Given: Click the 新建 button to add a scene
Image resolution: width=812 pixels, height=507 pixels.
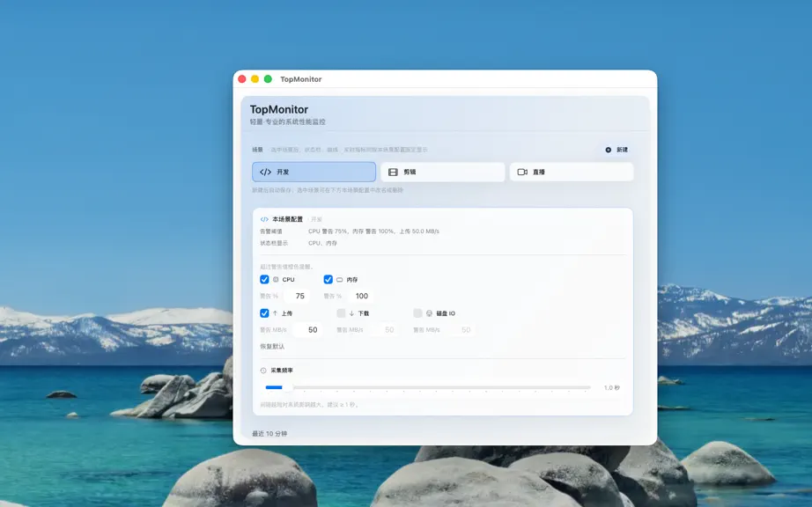Looking at the screenshot, I should [616, 150].
